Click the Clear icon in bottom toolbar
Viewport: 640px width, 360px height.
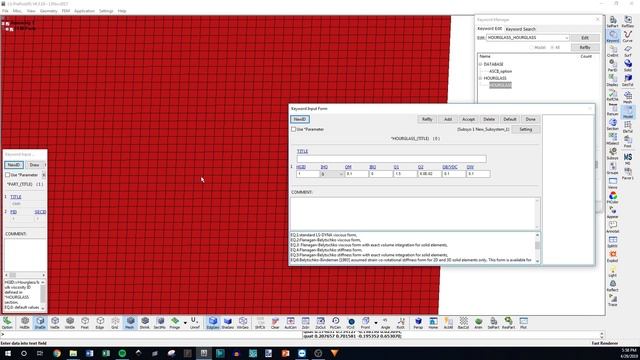(x=275, y=322)
